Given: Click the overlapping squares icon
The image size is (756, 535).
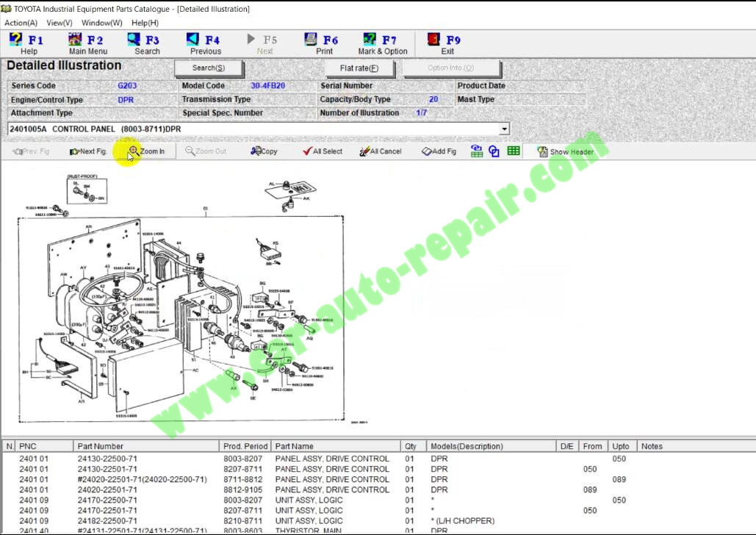Looking at the screenshot, I should (494, 151).
